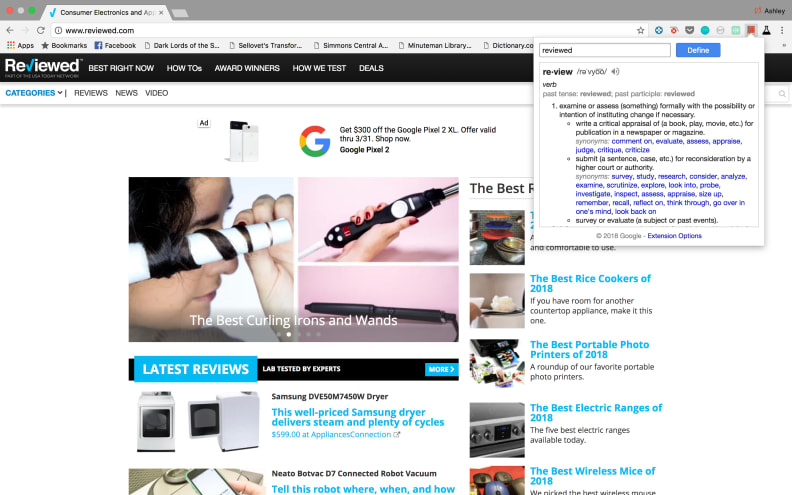Expand the CATEGORIES dropdown

pos(34,93)
